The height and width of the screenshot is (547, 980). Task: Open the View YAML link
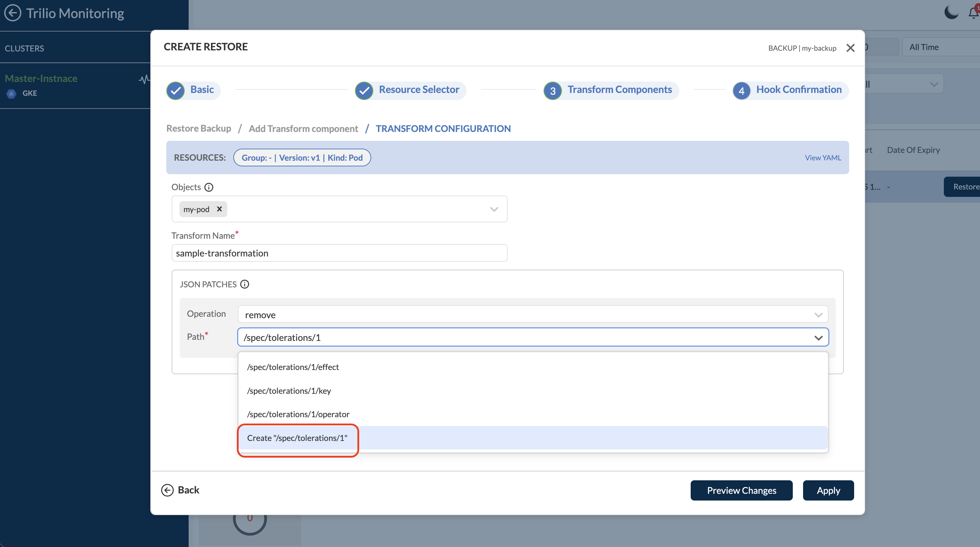[823, 158]
